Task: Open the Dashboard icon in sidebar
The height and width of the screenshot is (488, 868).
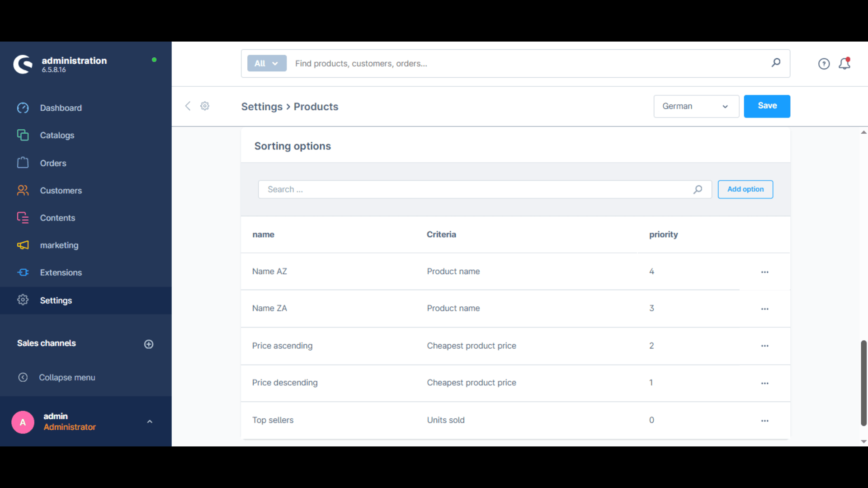Action: (x=23, y=108)
